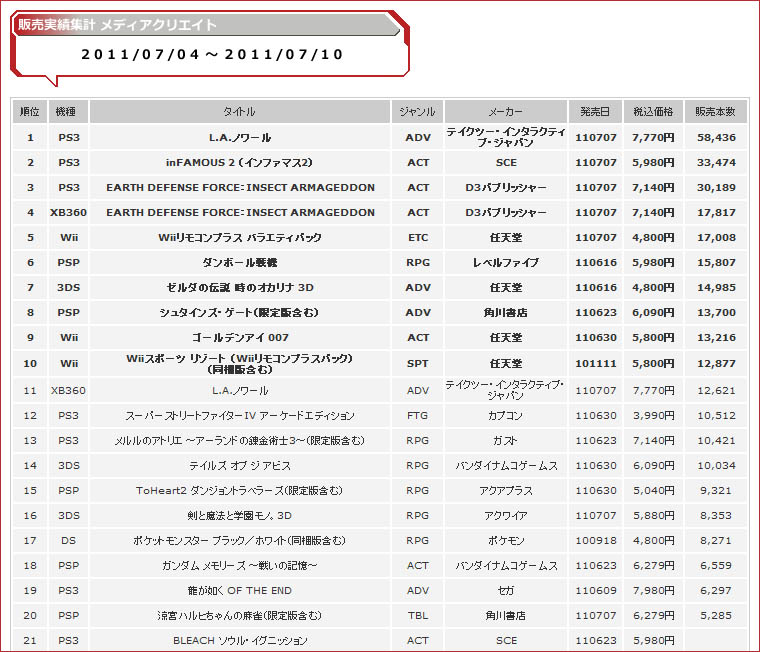This screenshot has width=760, height=652.
Task: Click title ToHeart2 ダンジョントラベラーズ
Action: (240, 491)
